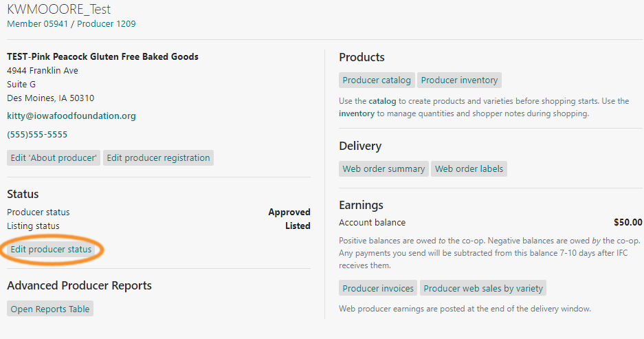Click the Listed listing status value
Screen dimensions: 644x339
point(298,226)
